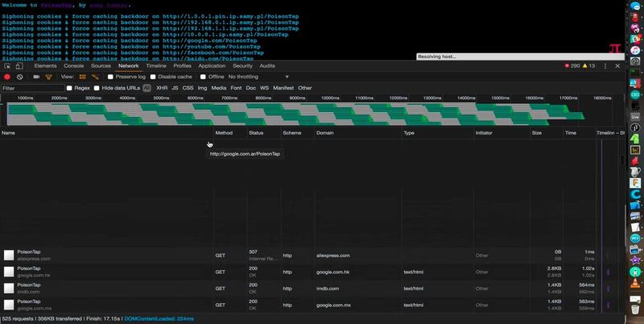Open the Xcode icon in the dock
Image resolution: width=644 pixels, height=324 pixels.
[x=635, y=206]
